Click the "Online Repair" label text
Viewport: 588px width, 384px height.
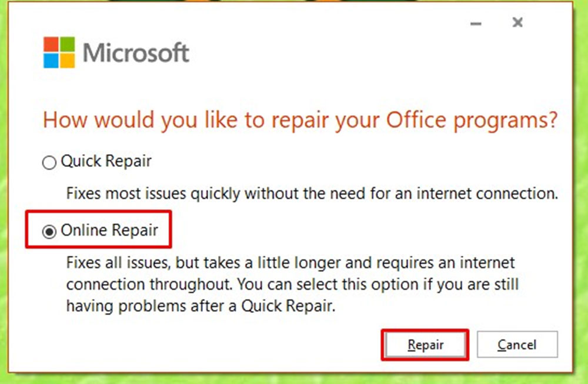[x=109, y=230]
